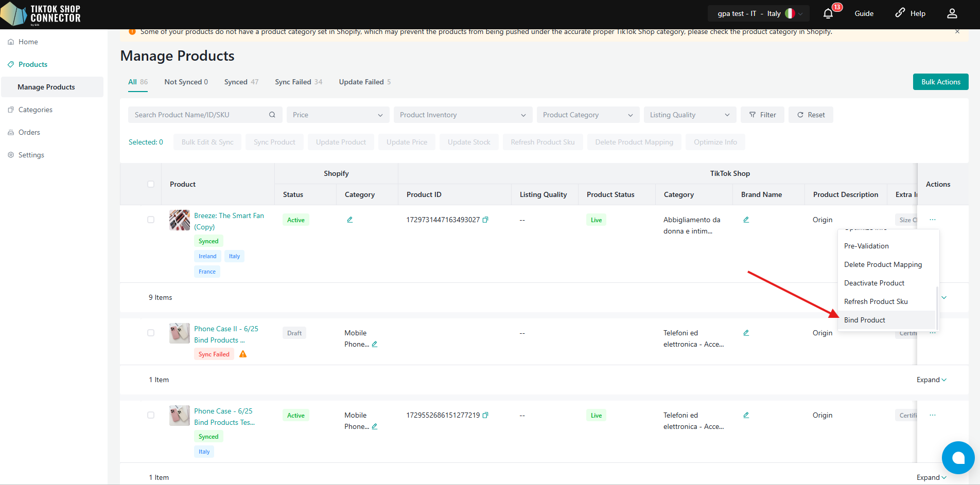Viewport: 980px width, 485px height.
Task: Click the Phone Case - 6/25 product thumbnail
Action: coord(180,416)
